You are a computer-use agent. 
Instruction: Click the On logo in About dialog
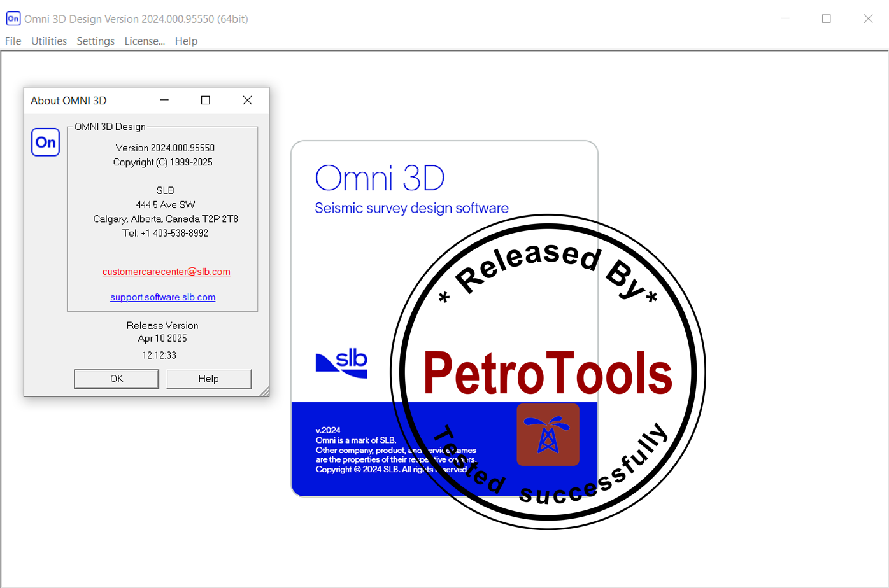45,142
